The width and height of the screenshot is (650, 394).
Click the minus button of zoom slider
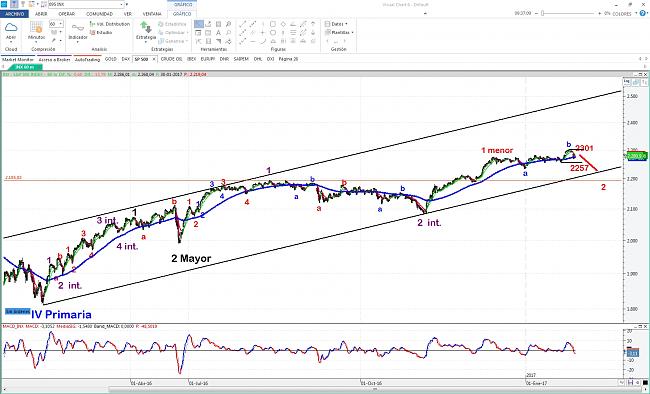pyautogui.click(x=537, y=13)
